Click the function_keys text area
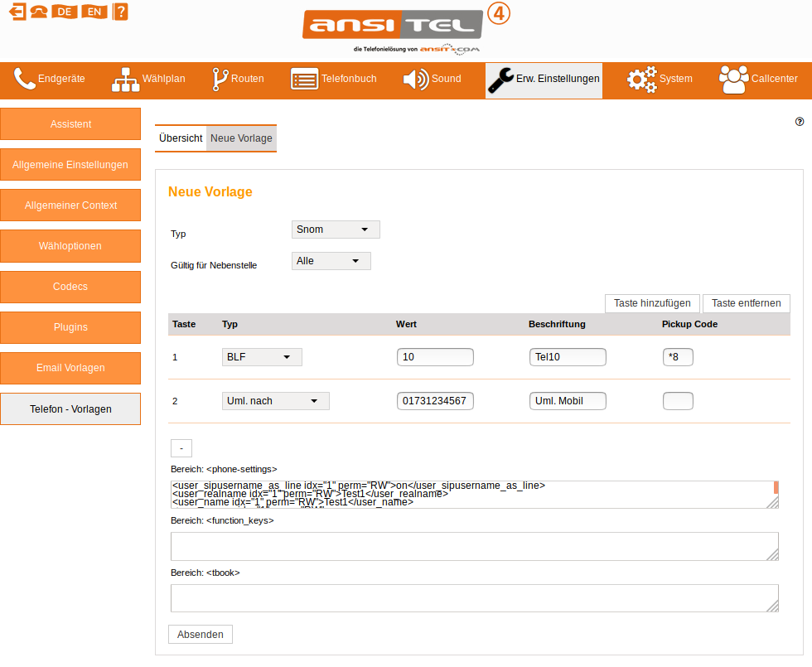 [x=474, y=546]
